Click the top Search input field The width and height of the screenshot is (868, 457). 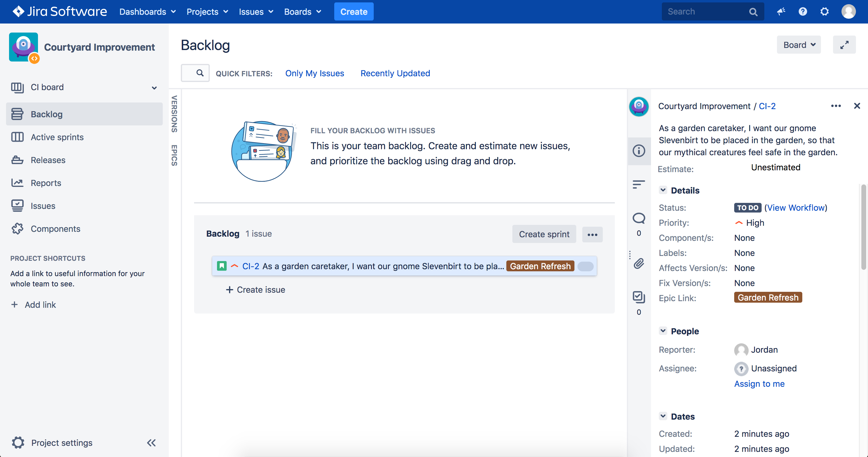[706, 12]
